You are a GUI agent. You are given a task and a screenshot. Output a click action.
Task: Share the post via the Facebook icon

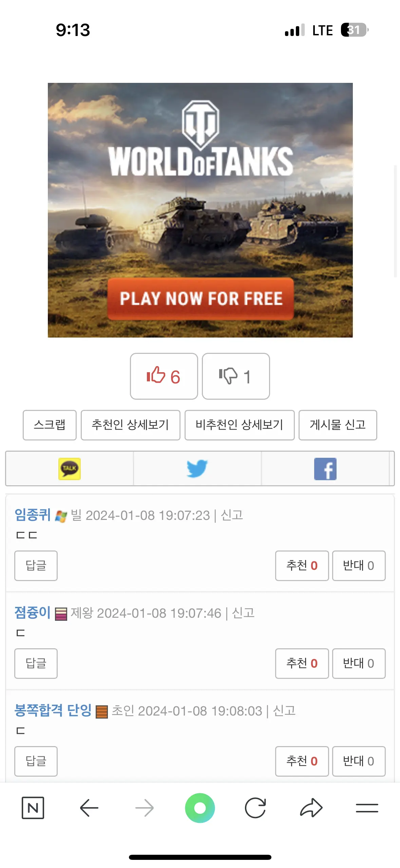325,469
